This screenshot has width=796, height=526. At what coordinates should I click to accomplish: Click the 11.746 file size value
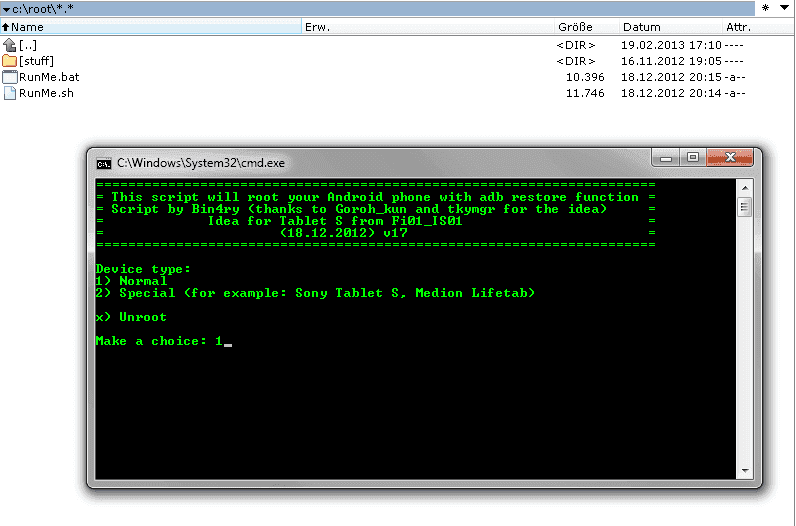tap(585, 93)
